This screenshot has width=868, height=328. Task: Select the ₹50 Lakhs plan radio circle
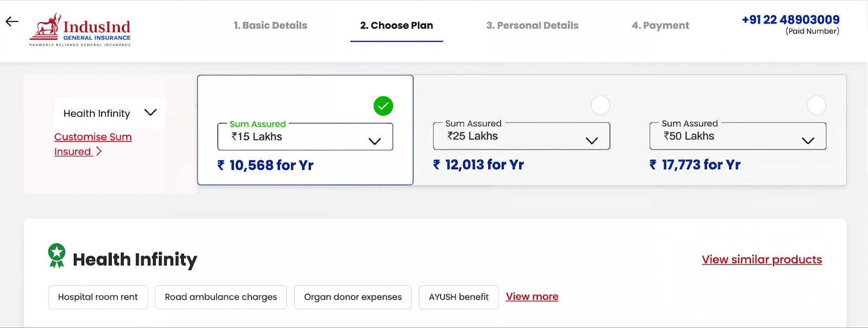pyautogui.click(x=816, y=106)
